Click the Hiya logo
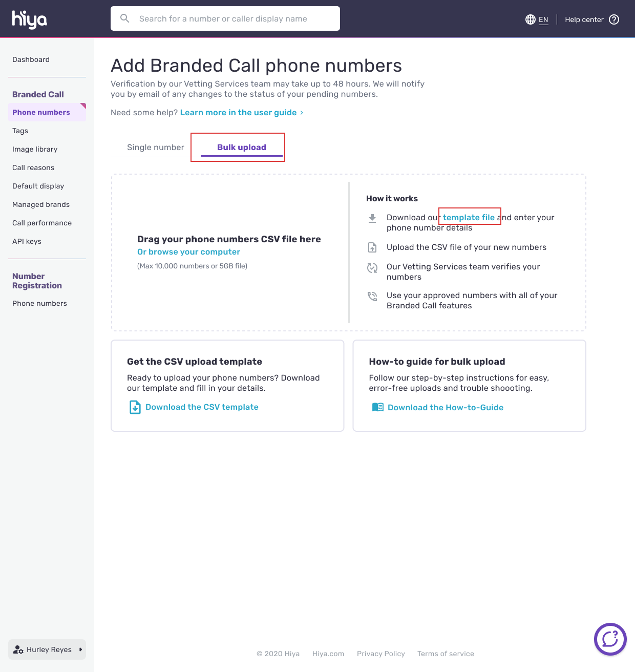This screenshot has width=635, height=672. click(x=29, y=19)
